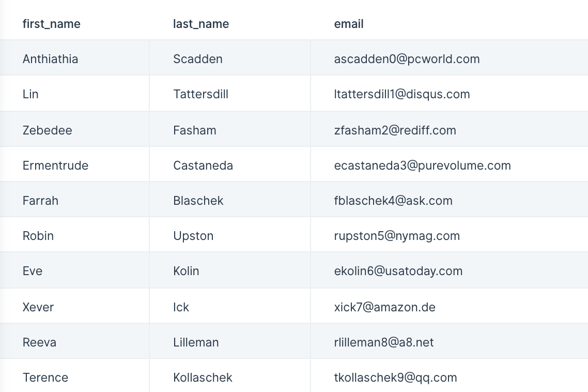Screen dimensions: 588x392
Task: Click email xick7@amazon.de
Action: point(385,307)
